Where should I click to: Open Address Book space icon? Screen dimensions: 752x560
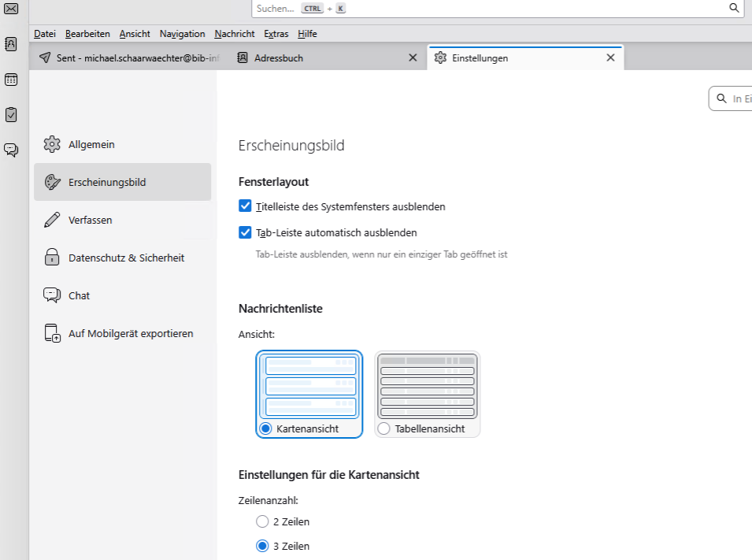tap(11, 44)
